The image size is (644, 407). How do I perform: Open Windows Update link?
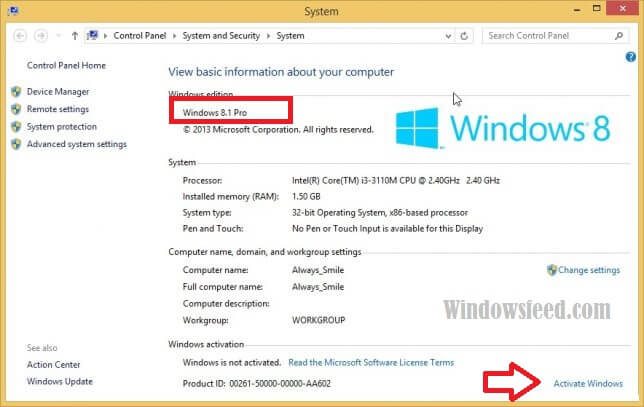[60, 382]
